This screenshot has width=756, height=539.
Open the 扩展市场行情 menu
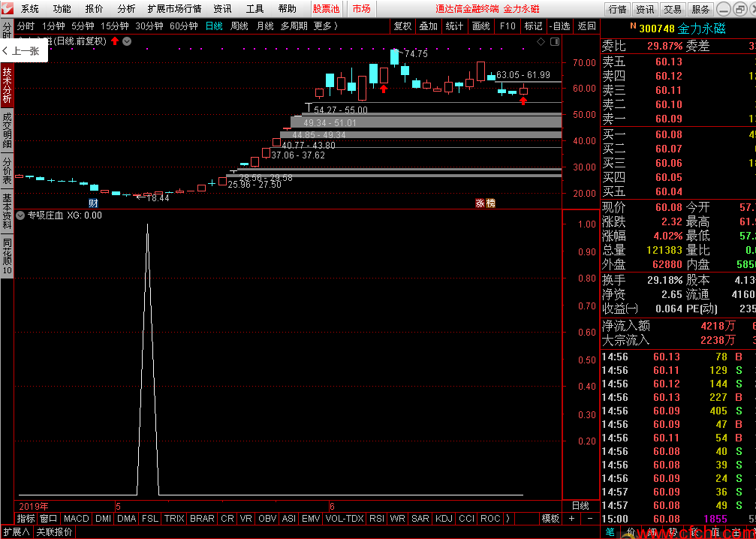coord(174,9)
